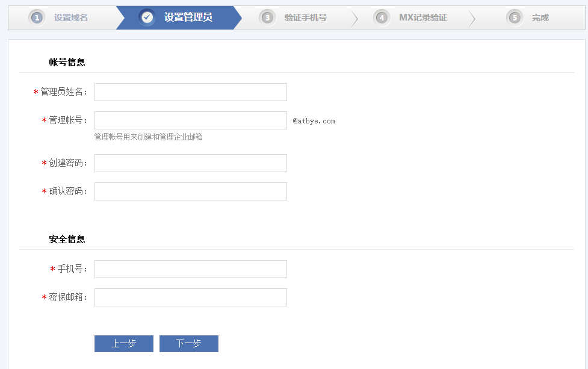
Task: Click the step 1 number circle icon
Action: click(x=37, y=17)
